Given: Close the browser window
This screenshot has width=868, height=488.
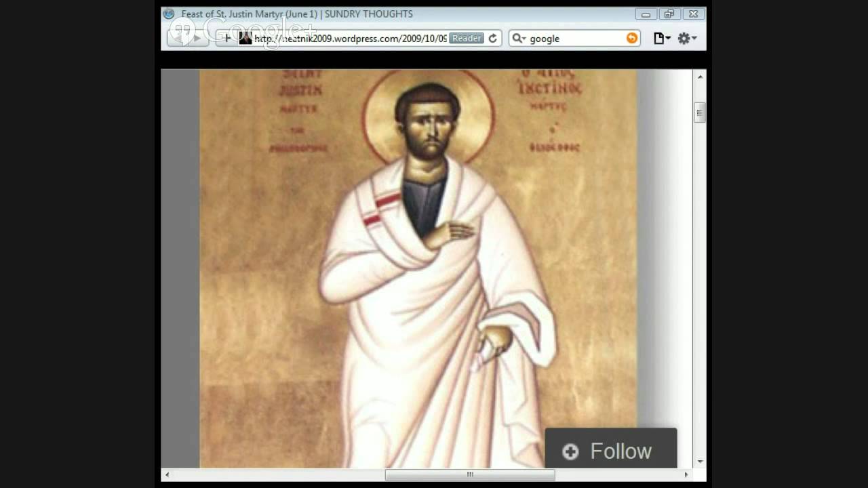Looking at the screenshot, I should (x=692, y=14).
